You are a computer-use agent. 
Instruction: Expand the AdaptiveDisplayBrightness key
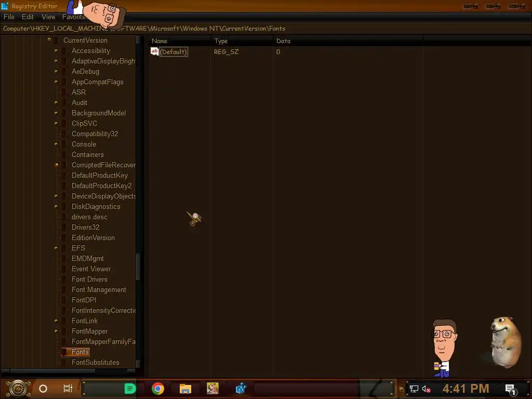(56, 61)
